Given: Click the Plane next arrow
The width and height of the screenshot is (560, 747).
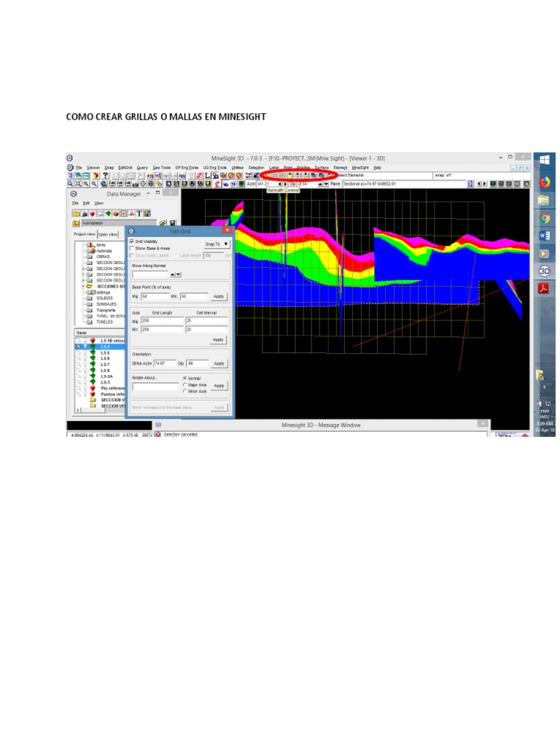Looking at the screenshot, I should (484, 183).
